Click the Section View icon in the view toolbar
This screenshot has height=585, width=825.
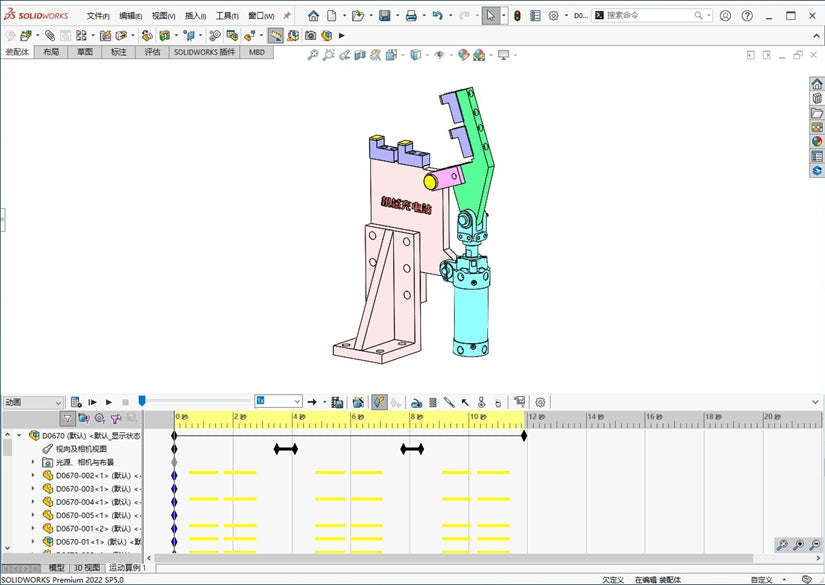[360, 55]
